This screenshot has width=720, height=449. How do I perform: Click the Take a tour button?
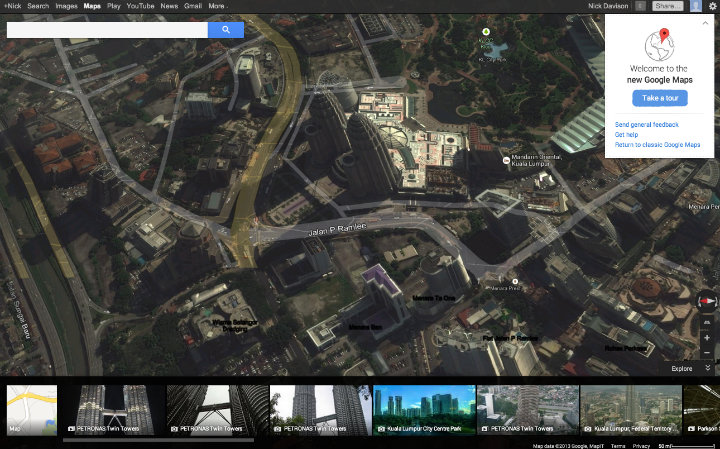[660, 98]
